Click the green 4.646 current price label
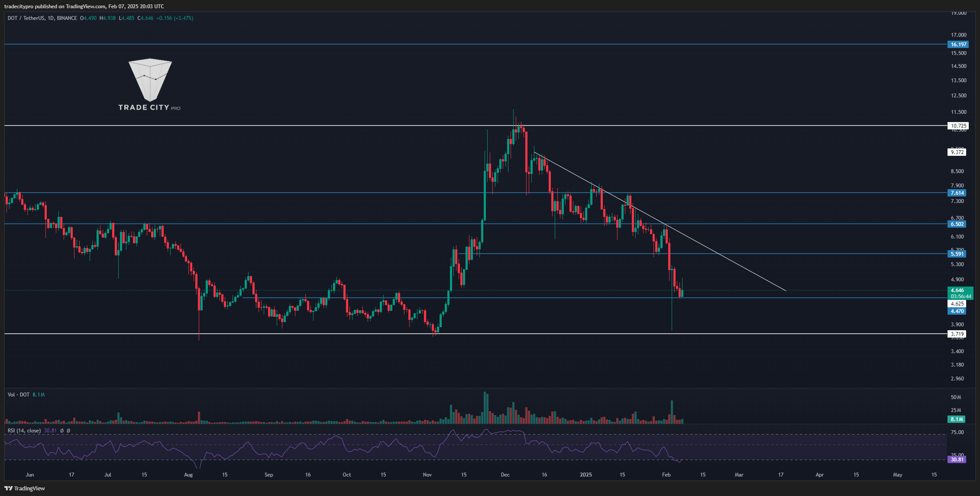 pos(957,290)
